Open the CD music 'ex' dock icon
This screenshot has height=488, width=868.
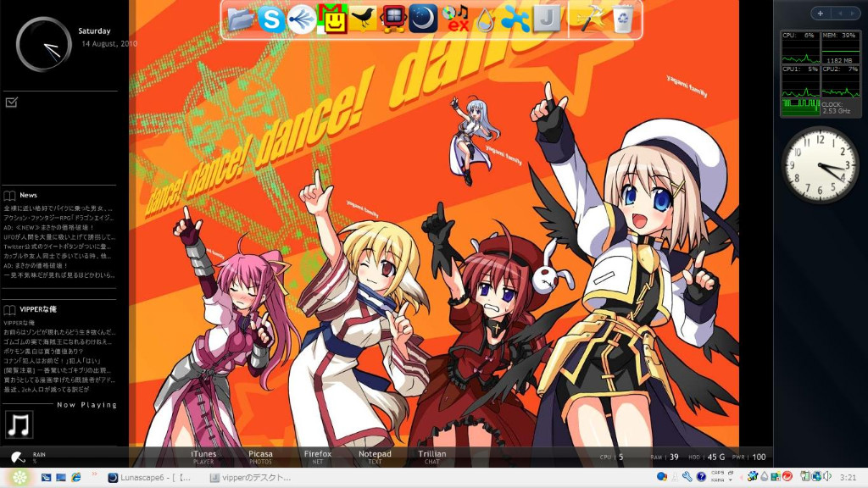[x=456, y=19]
